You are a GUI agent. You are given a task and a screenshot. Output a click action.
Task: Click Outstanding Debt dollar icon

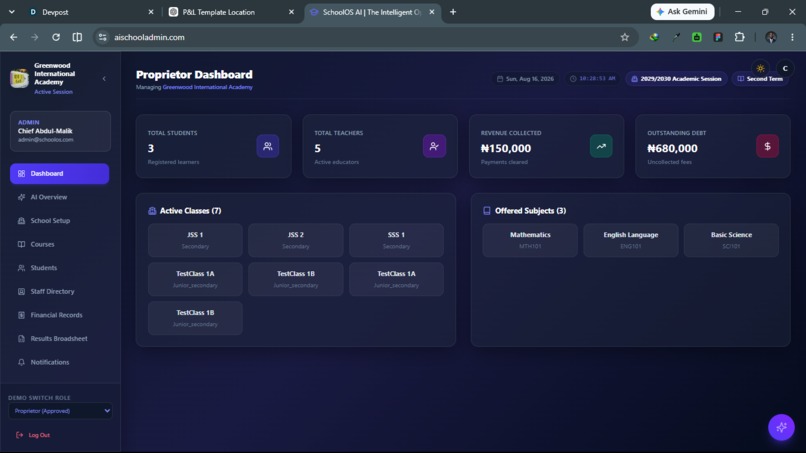point(767,147)
